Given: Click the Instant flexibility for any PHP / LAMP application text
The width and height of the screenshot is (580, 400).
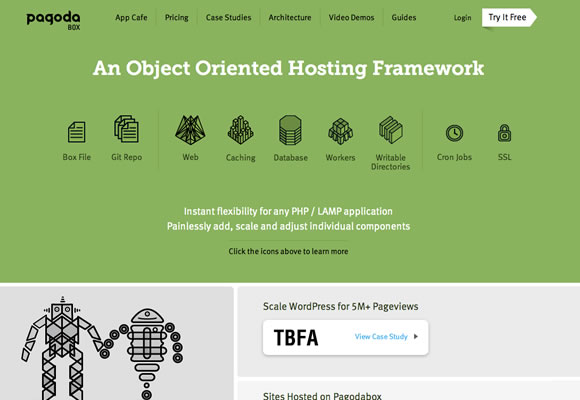Looking at the screenshot, I should click(x=288, y=211).
